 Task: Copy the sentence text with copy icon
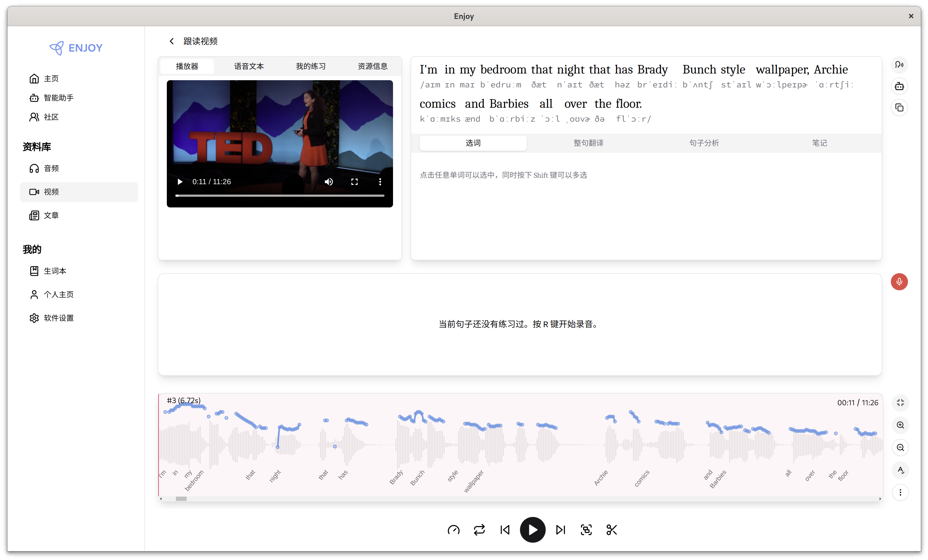pyautogui.click(x=899, y=108)
